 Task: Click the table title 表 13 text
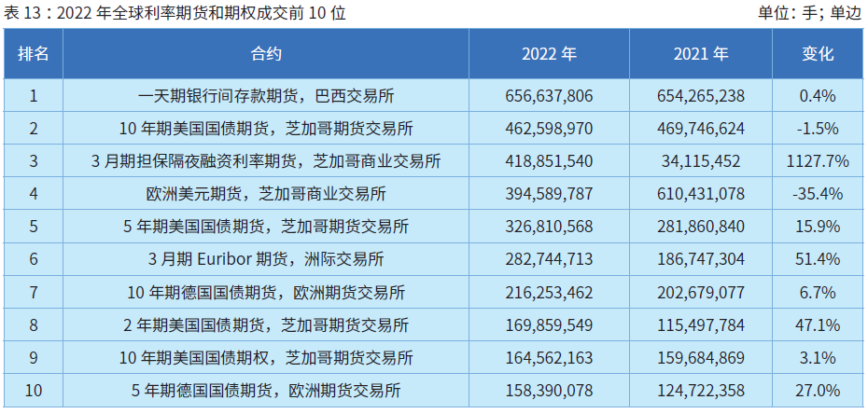coord(175,13)
